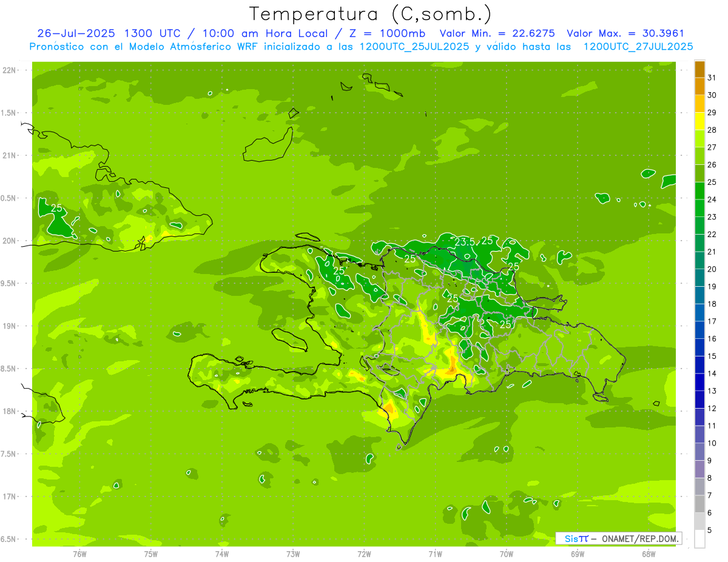Select the '70W' longitude axis label
The height and width of the screenshot is (562, 728).
[507, 554]
